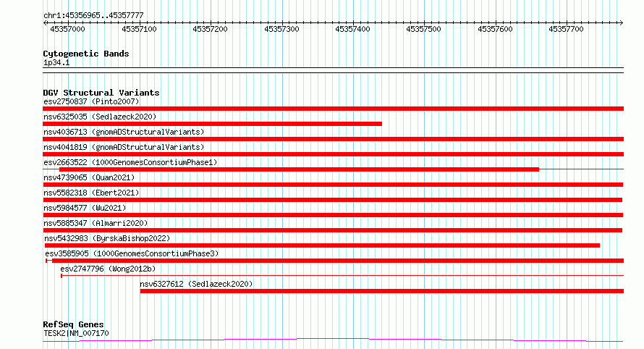Click the 45357500 ruler coordinate
The image size is (644, 349).
423,29
